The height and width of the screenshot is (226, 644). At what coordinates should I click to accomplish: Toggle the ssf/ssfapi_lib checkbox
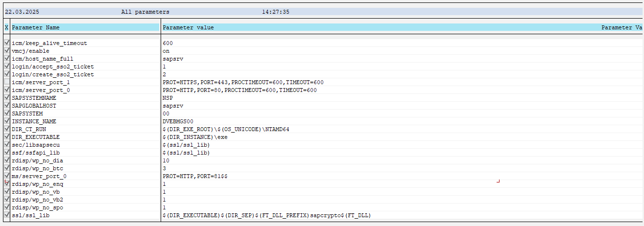tap(7, 153)
